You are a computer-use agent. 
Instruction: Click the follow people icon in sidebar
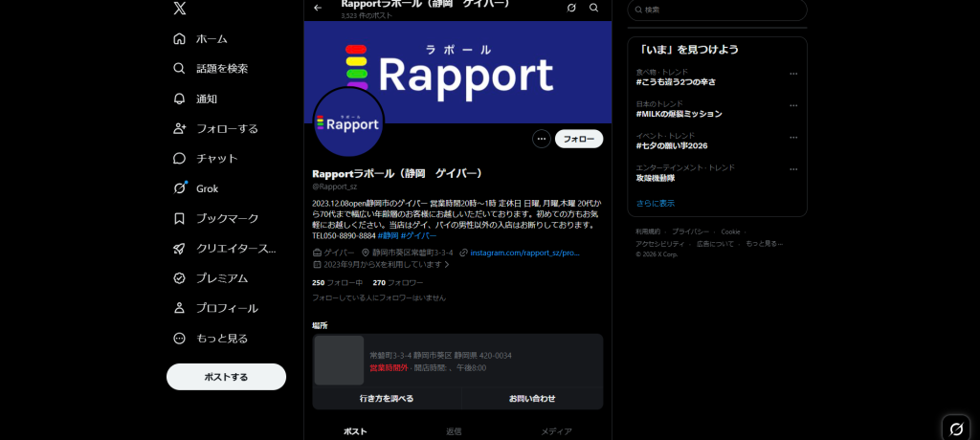coord(179,129)
